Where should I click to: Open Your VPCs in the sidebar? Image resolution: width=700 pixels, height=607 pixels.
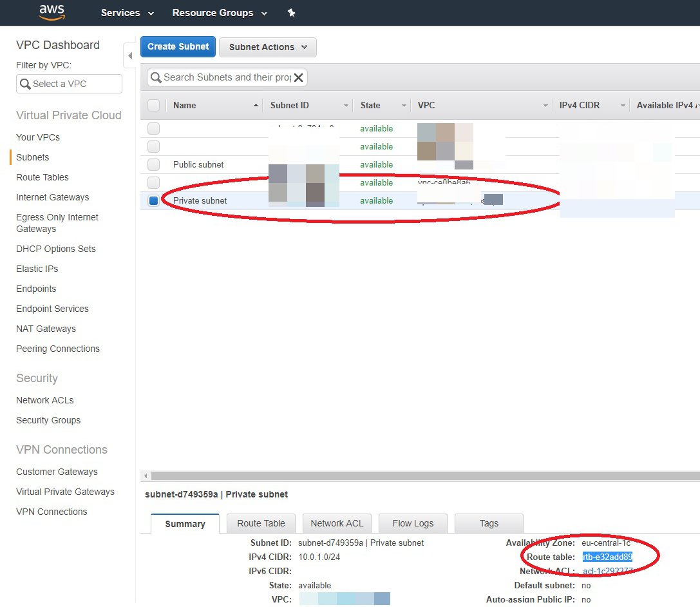point(38,137)
